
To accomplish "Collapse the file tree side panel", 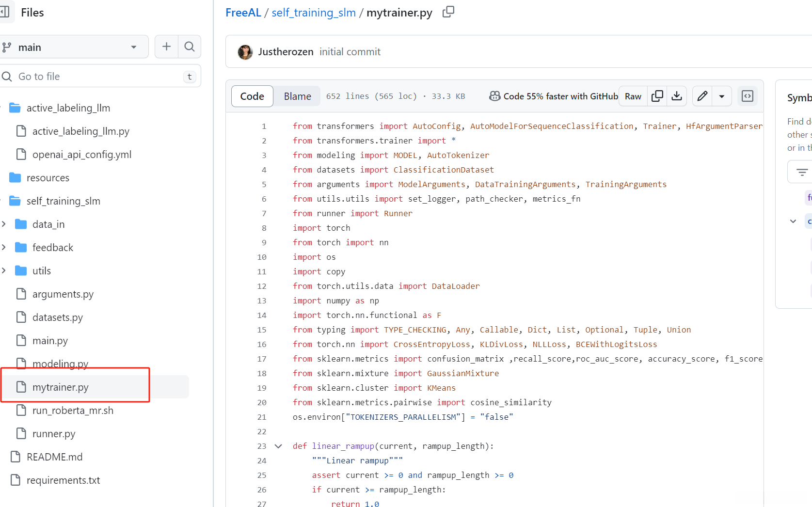I will (x=4, y=12).
